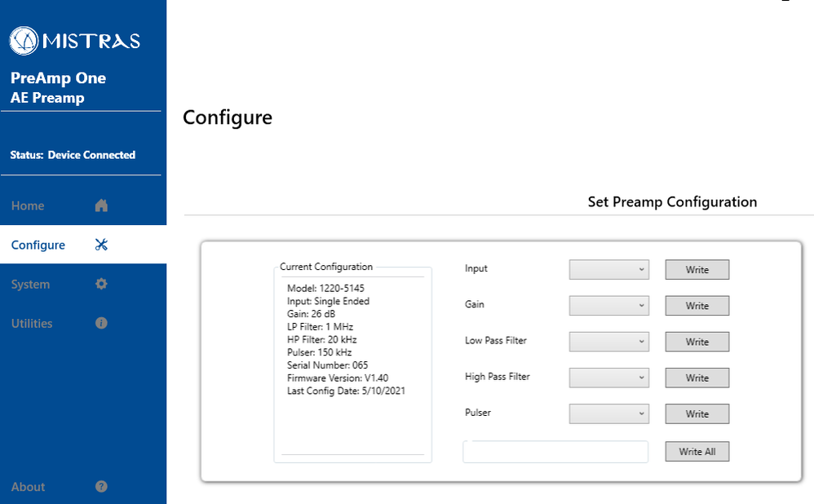Open the Gain dropdown

click(609, 305)
